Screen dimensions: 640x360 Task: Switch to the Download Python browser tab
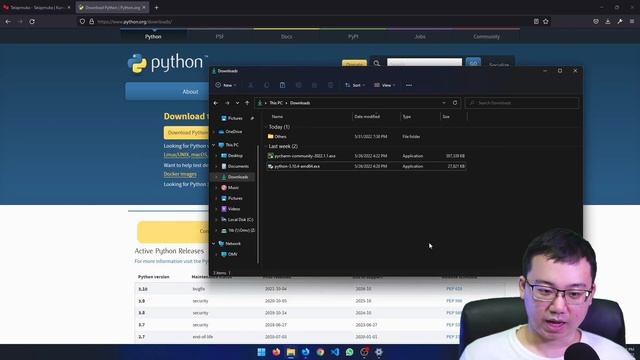tap(112, 7)
